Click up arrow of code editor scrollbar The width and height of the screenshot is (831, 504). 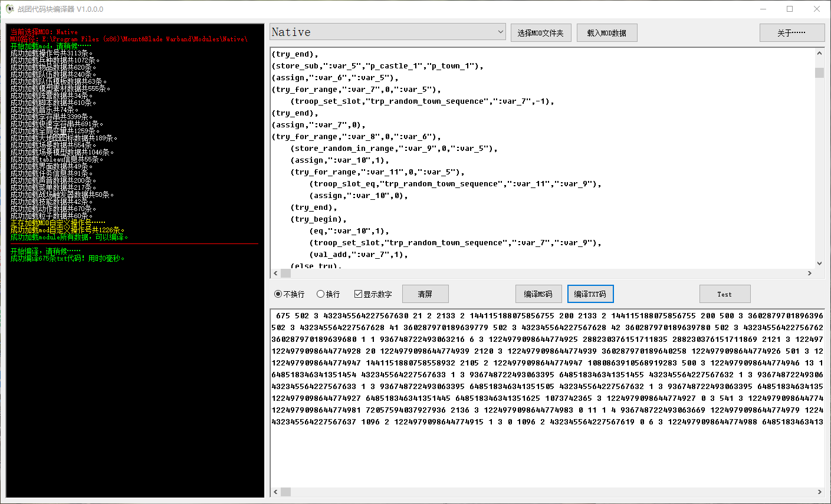pos(819,53)
